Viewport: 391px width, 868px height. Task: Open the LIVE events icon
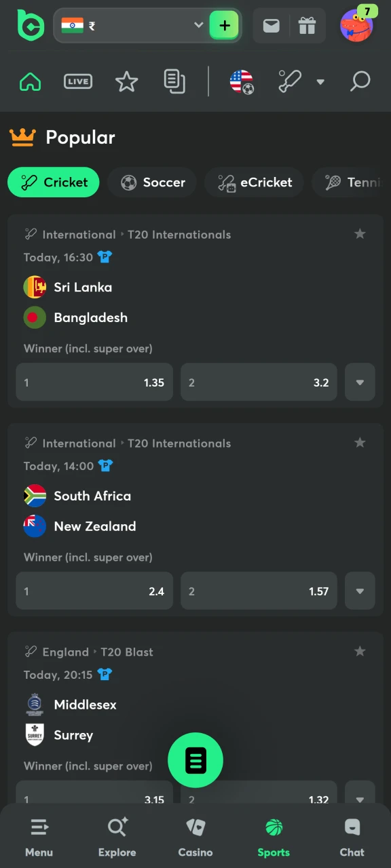coord(78,81)
